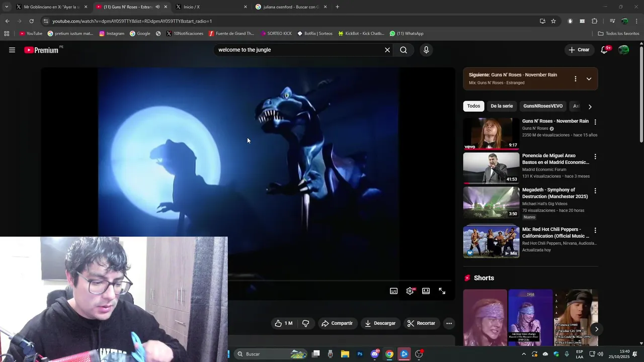Viewport: 644px width, 362px height.
Task: Go to YouTube Premium home logo
Action: pos(41,50)
